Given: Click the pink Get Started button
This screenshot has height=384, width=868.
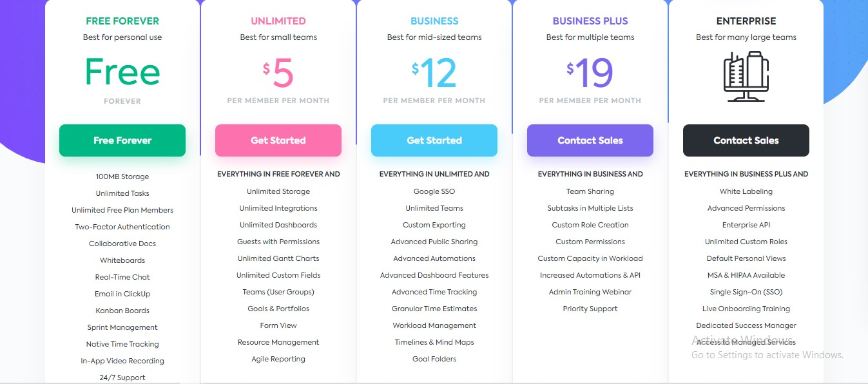Looking at the screenshot, I should (x=278, y=140).
